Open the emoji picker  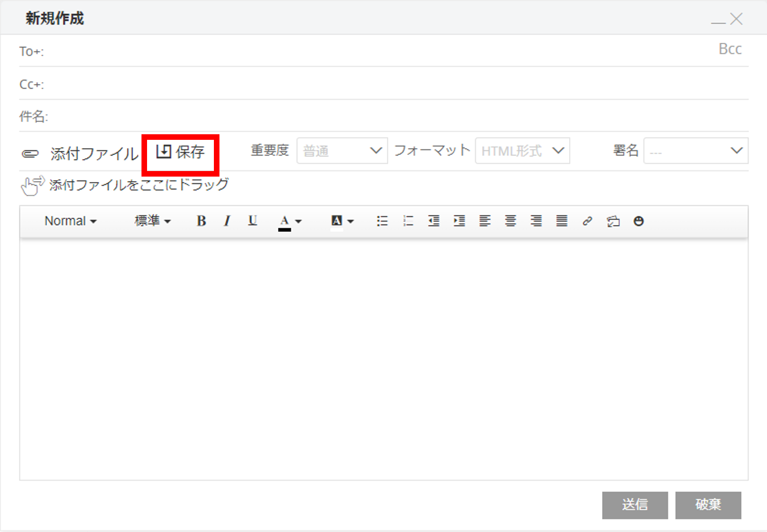tap(638, 221)
